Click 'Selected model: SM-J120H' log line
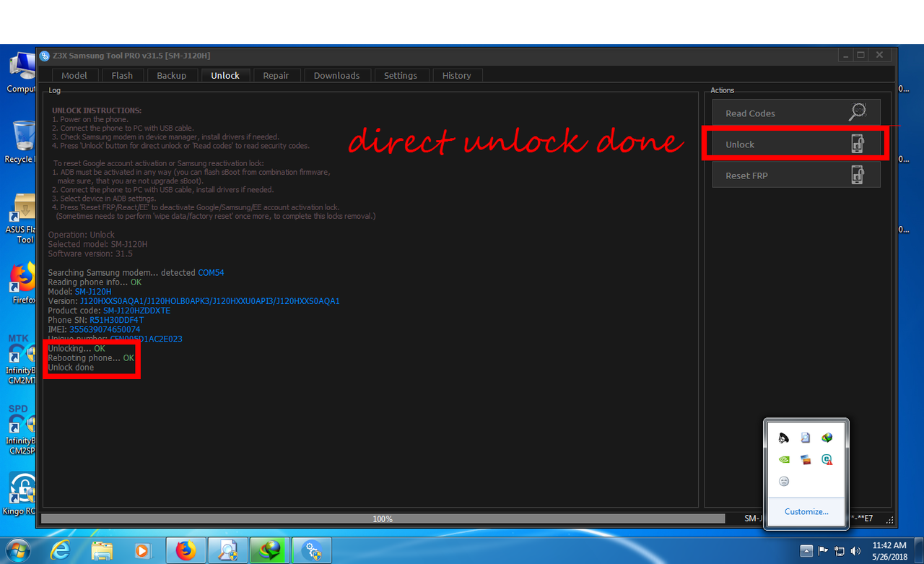The image size is (924, 564). [97, 244]
